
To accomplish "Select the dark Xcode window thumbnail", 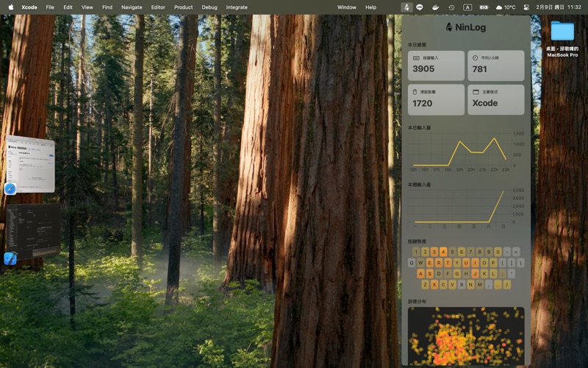I will click(x=33, y=230).
